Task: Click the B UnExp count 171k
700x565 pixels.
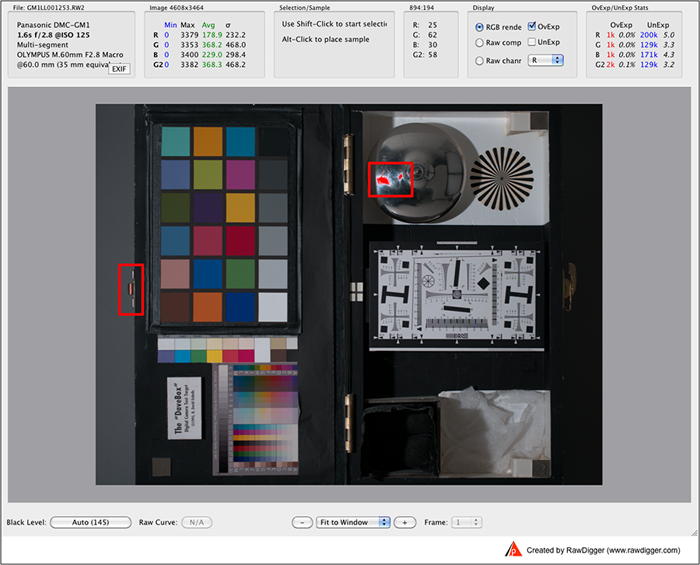Action: point(648,54)
